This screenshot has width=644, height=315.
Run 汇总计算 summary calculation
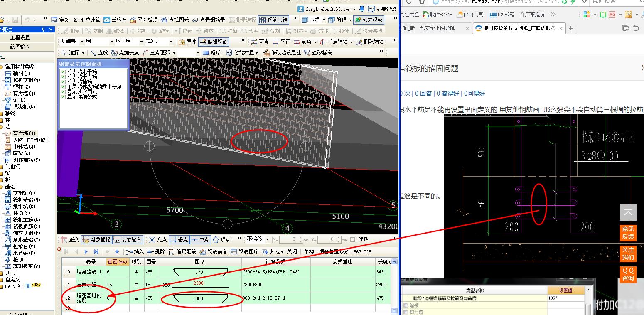[x=86, y=20]
